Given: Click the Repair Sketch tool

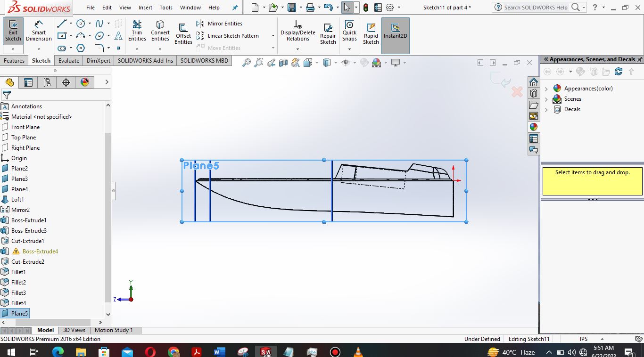Looking at the screenshot, I should tap(328, 34).
